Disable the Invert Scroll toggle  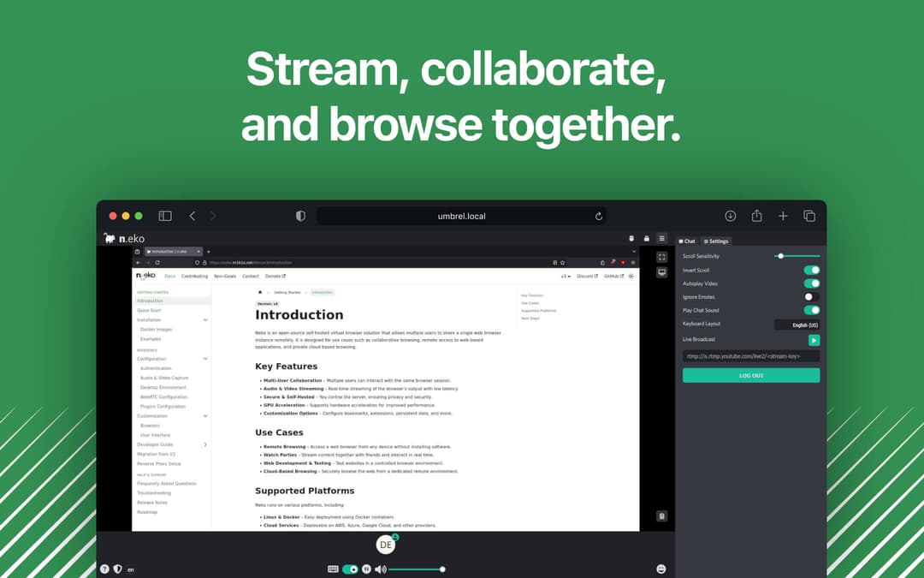click(811, 270)
